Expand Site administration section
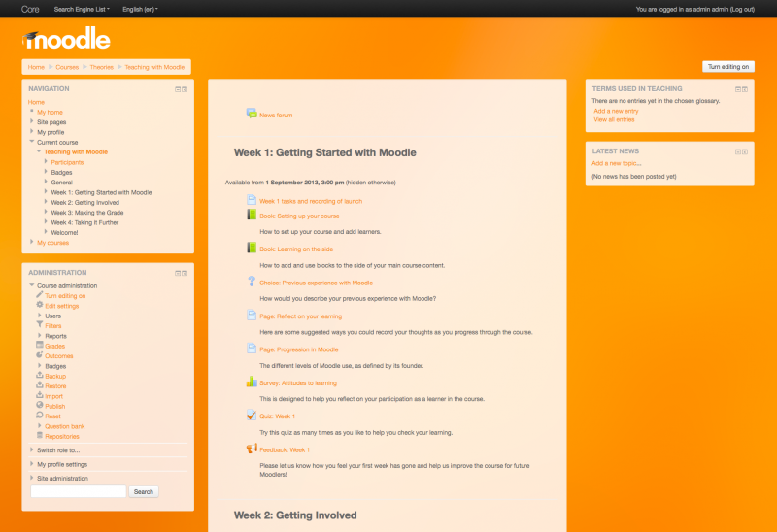Viewport: 777px width, 532px height. click(x=32, y=478)
